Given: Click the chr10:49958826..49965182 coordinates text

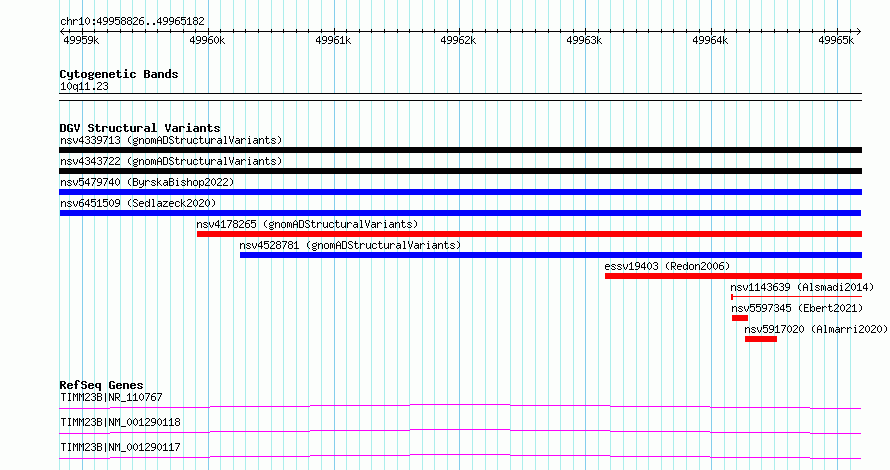Looking at the screenshot, I should (x=132, y=22).
